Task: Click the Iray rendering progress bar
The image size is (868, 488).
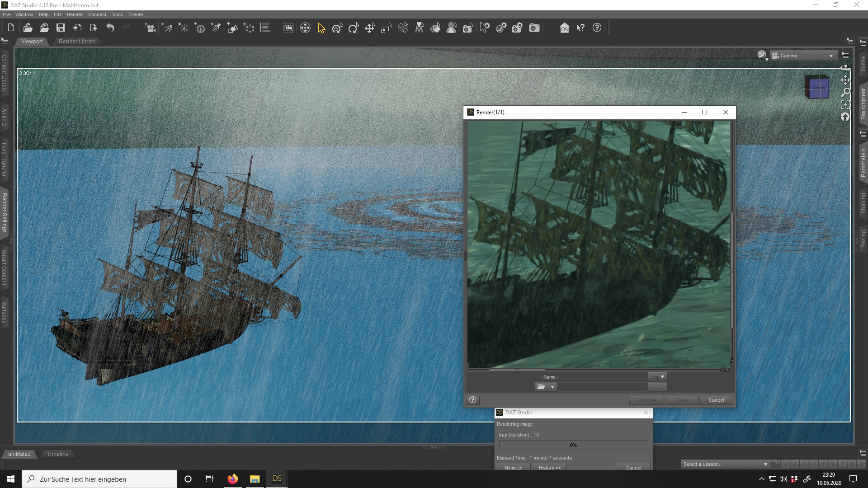Action: [x=573, y=445]
